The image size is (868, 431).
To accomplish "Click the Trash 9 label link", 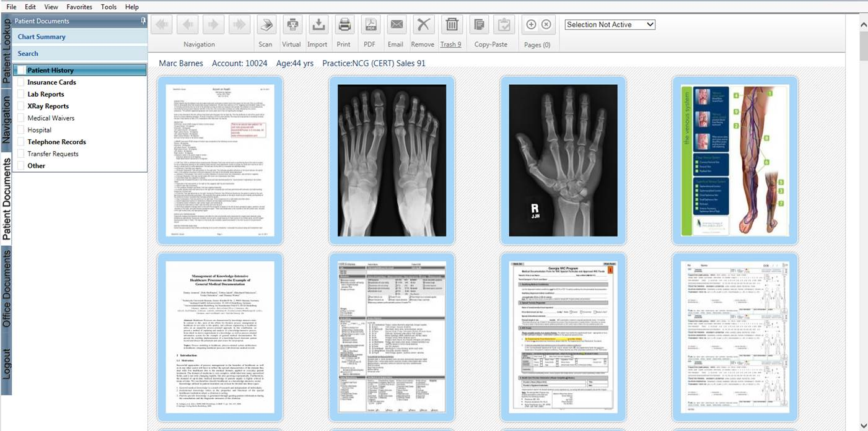I will click(x=450, y=45).
